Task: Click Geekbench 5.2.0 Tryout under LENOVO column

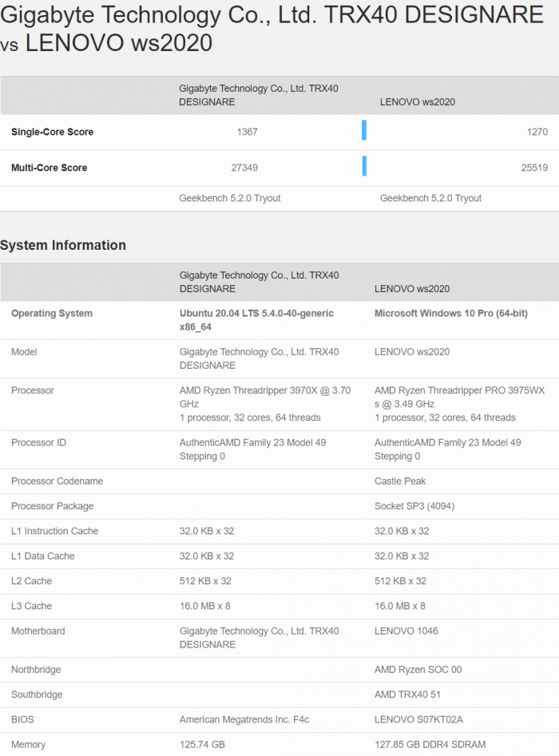Action: [x=430, y=198]
